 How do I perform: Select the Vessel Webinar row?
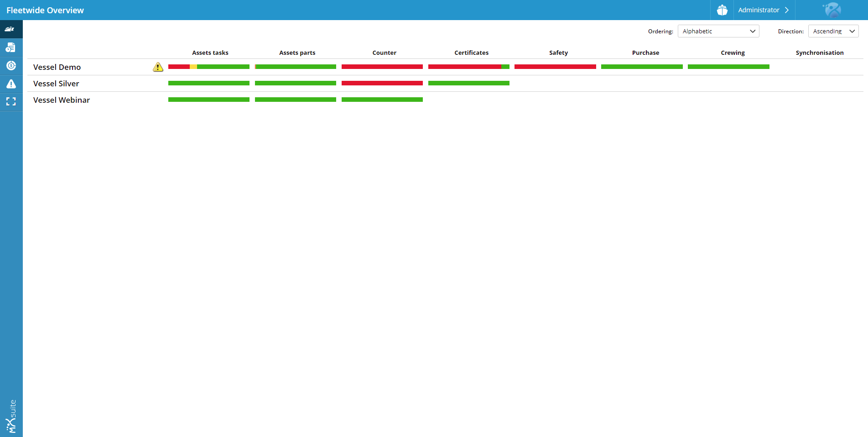[x=62, y=100]
